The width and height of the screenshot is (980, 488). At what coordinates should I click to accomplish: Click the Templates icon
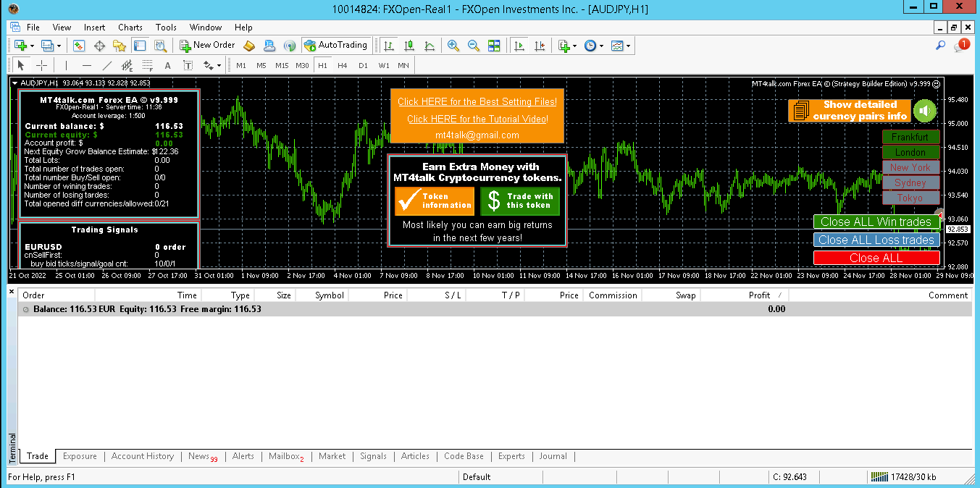point(617,45)
